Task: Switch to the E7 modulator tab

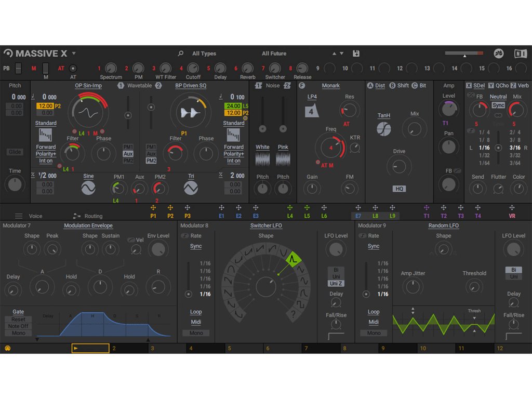Action: (x=358, y=216)
